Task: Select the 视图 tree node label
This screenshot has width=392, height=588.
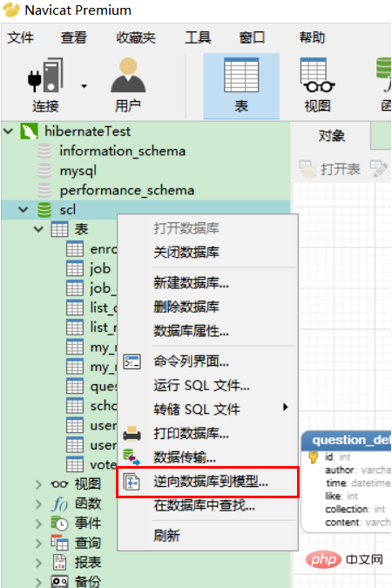Action: coord(88,484)
